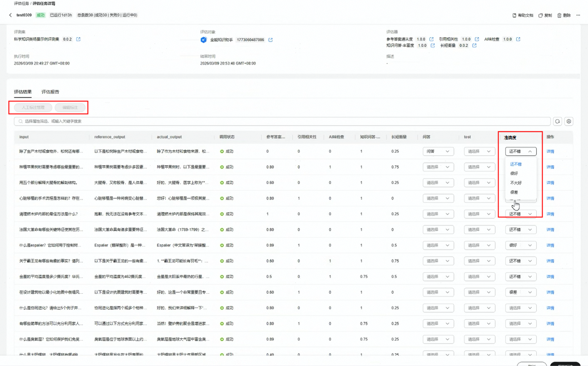Click the actual_output column header

169,137
